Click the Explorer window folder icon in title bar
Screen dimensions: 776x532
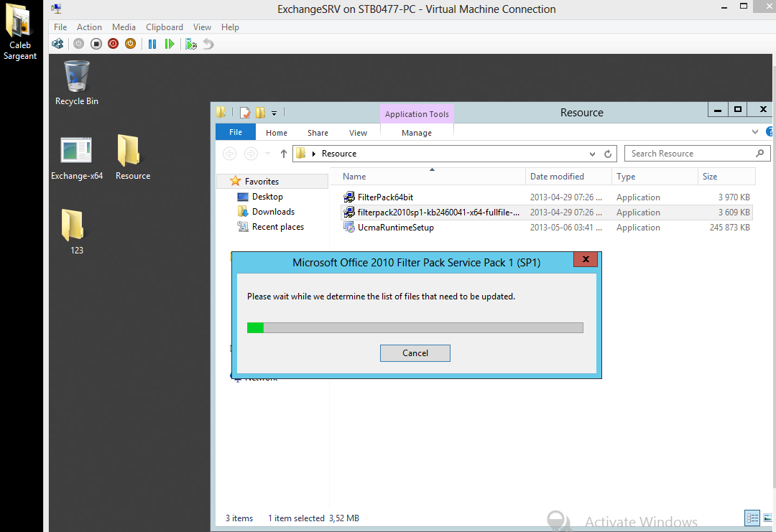click(221, 113)
